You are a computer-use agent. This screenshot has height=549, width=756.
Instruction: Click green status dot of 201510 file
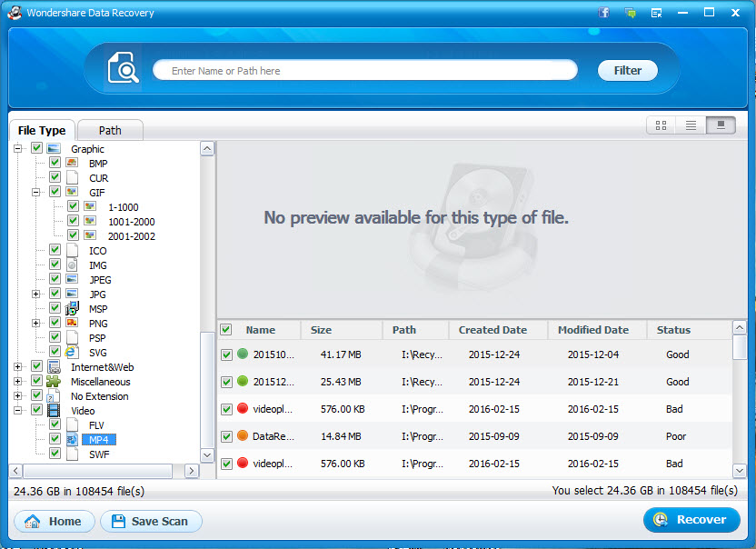tap(243, 354)
